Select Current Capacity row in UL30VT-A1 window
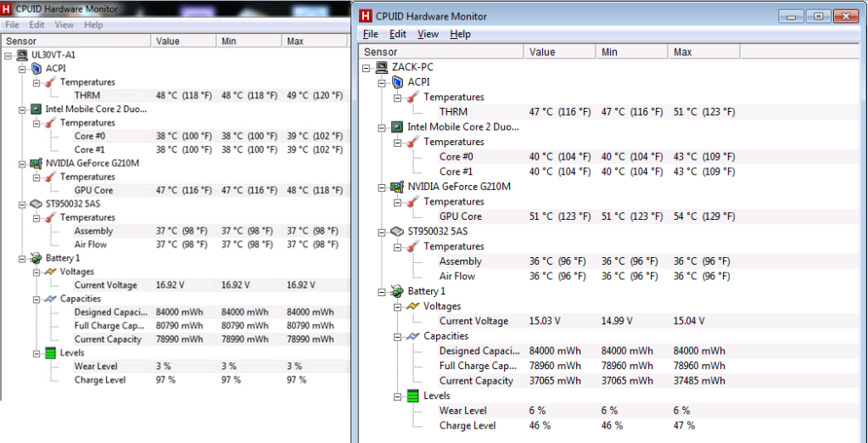The height and width of the screenshot is (443, 868). pyautogui.click(x=210, y=339)
